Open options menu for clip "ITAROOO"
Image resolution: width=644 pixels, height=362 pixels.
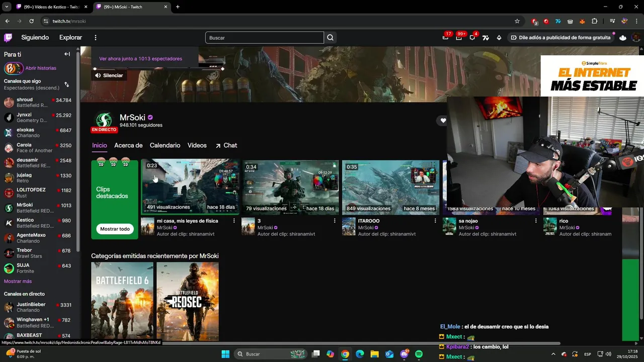coord(435,221)
